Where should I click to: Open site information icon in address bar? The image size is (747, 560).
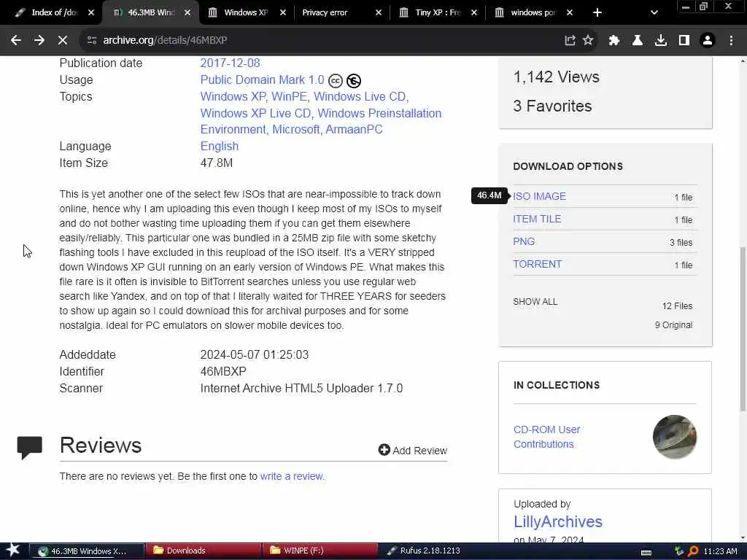(x=92, y=41)
